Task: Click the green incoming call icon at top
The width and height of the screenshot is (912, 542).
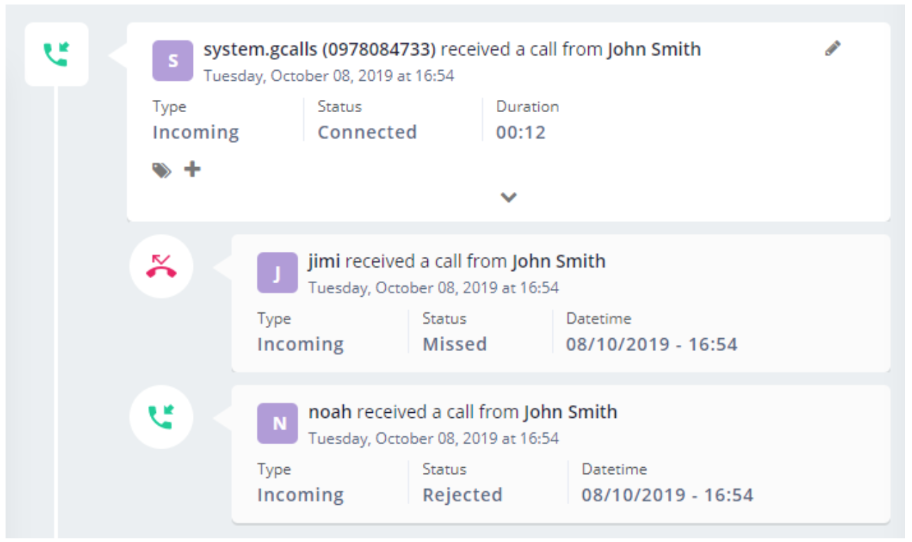Action: coord(56,55)
